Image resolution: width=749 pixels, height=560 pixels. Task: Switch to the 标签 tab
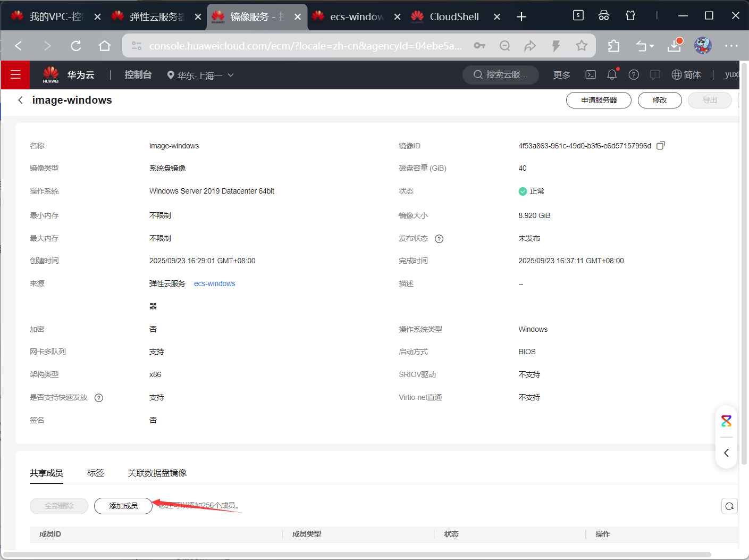click(x=96, y=473)
